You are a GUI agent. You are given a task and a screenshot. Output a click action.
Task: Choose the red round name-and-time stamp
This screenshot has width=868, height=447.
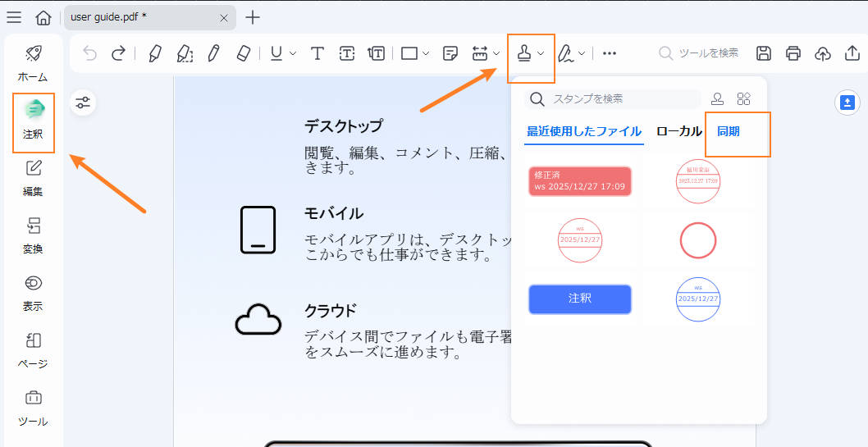coord(698,181)
